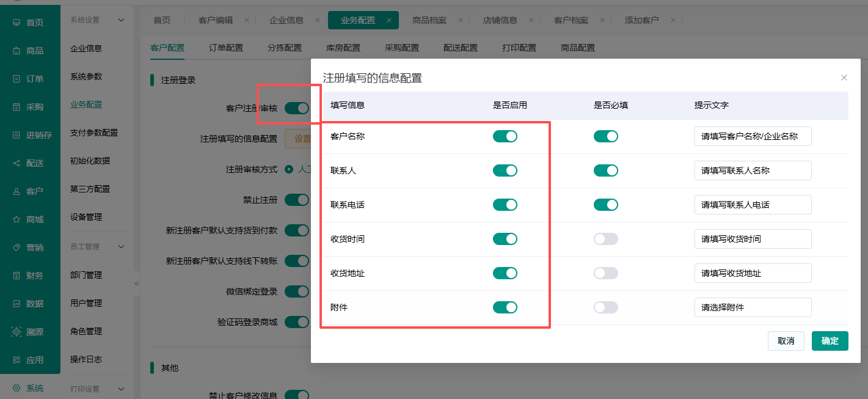
Task: Open the 商城 module
Action: point(30,219)
